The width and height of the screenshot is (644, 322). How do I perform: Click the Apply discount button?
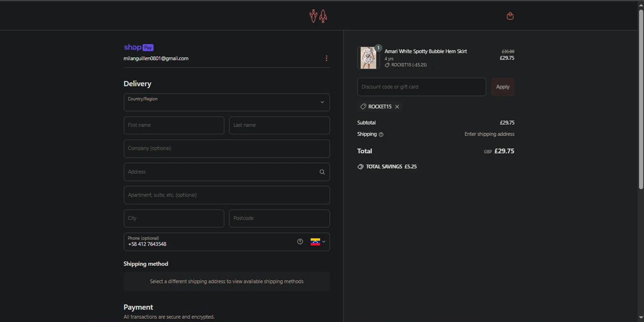point(503,87)
